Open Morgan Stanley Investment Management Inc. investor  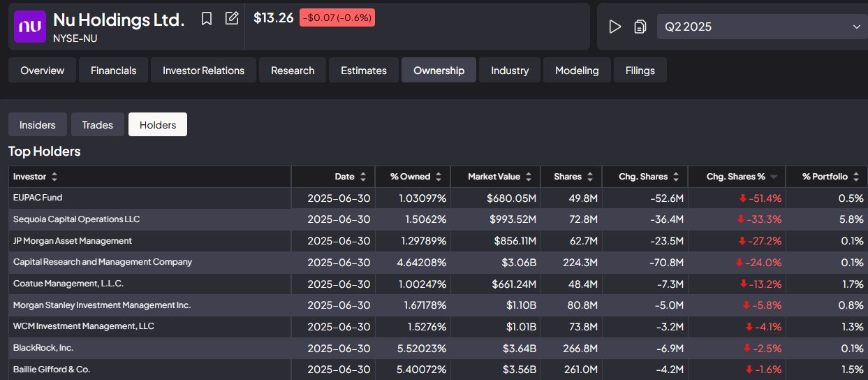click(102, 305)
